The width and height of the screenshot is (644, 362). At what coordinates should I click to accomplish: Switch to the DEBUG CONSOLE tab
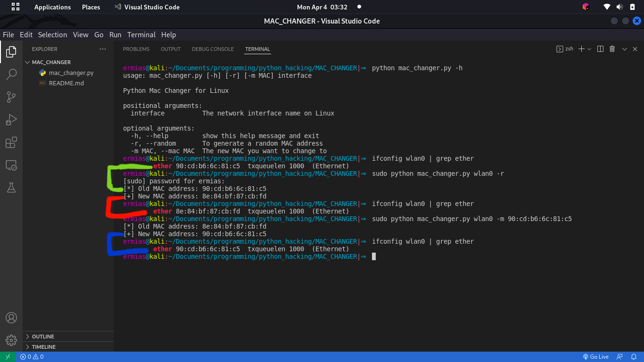pos(213,49)
